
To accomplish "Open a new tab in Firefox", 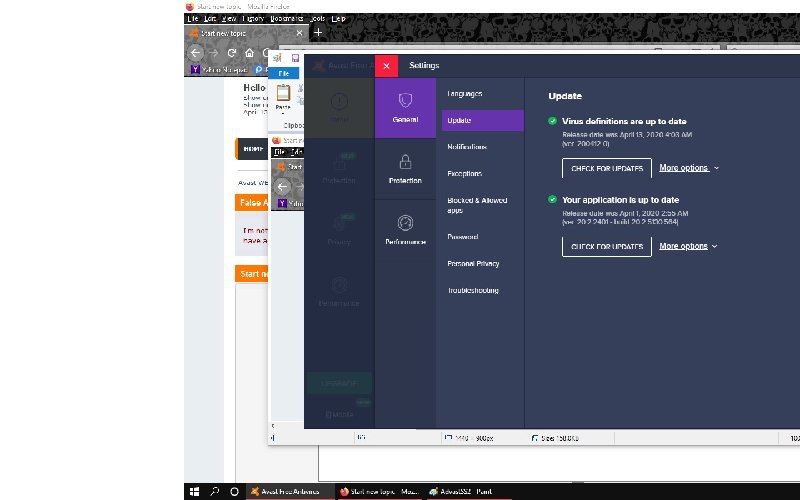I will pyautogui.click(x=318, y=33).
